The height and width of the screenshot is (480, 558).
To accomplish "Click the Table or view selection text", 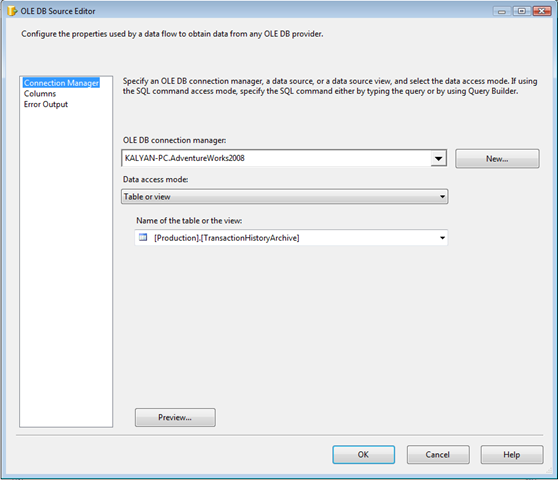I will pyautogui.click(x=147, y=197).
